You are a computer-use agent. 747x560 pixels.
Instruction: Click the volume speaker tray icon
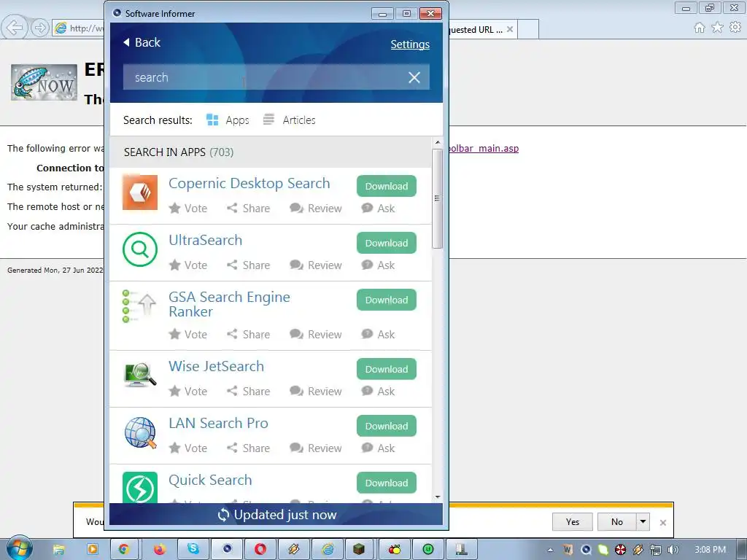click(673, 550)
